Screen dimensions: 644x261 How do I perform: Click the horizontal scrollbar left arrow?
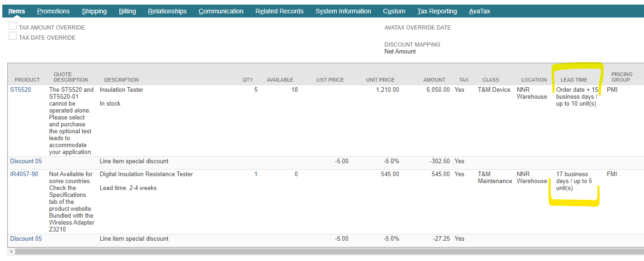(11, 252)
